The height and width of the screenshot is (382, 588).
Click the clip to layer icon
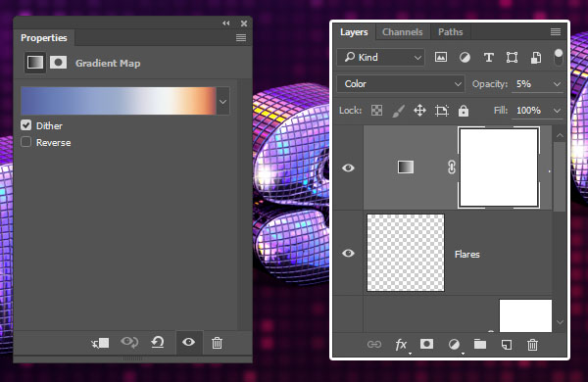pos(100,343)
